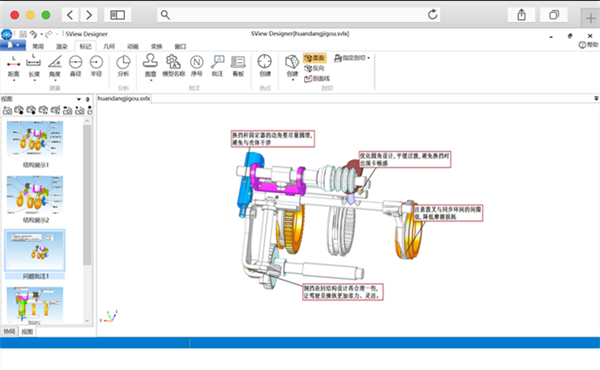Open the pie-chart analysis (分析) tool
This screenshot has height=370, width=600.
123,66
